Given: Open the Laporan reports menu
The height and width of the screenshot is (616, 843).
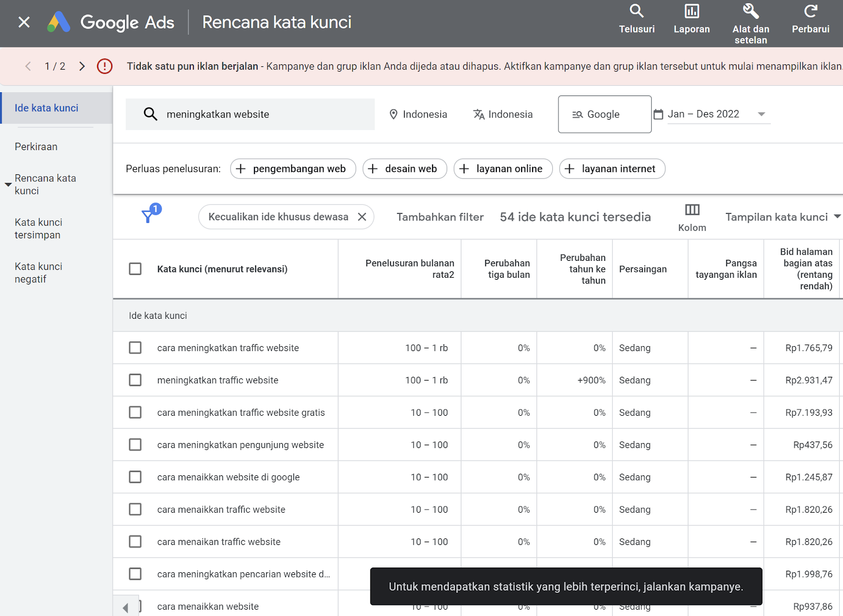Looking at the screenshot, I should [691, 19].
